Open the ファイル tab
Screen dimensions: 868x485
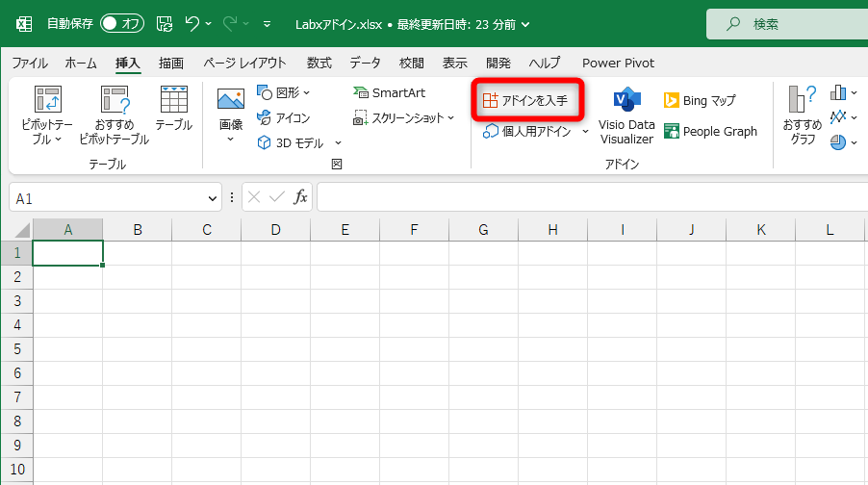tap(30, 64)
